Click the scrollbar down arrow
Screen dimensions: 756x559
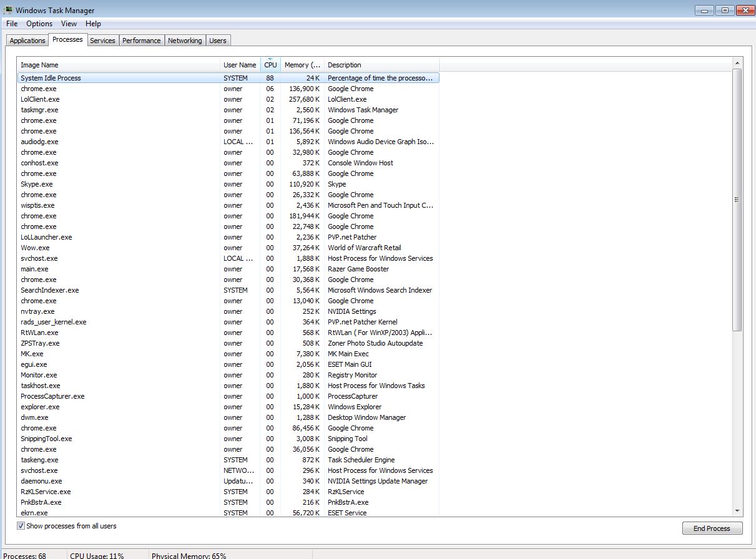point(737,511)
